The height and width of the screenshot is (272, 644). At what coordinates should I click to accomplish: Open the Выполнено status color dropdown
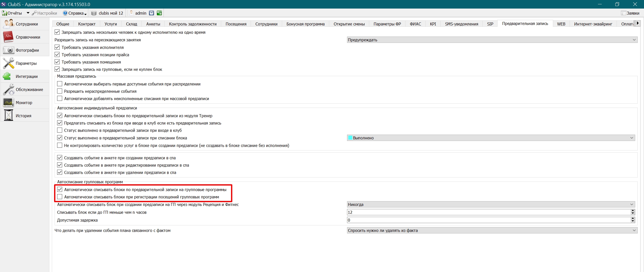point(491,138)
